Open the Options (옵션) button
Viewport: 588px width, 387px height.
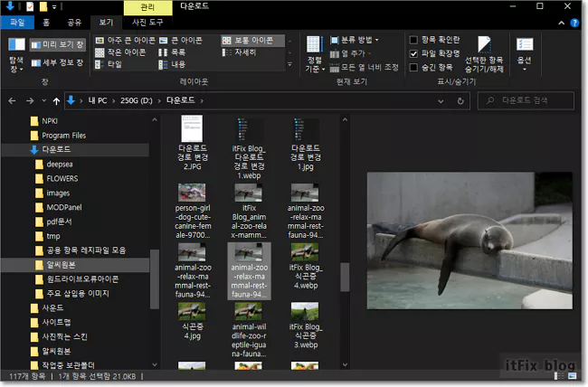point(525,54)
